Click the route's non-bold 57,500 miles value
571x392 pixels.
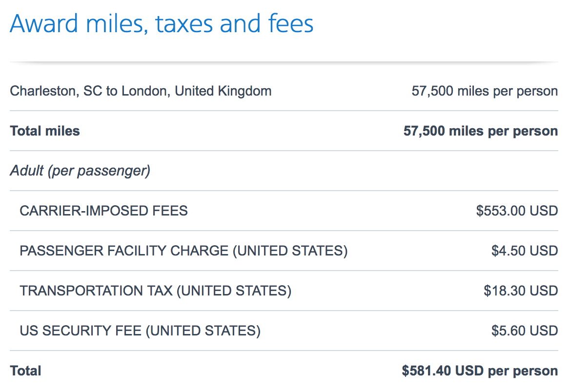484,91
